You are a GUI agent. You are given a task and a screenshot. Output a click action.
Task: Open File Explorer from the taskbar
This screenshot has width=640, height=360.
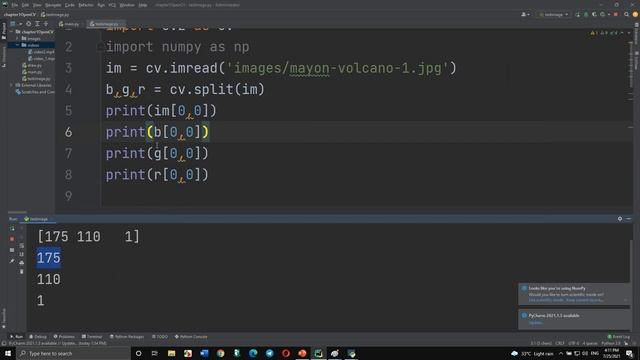point(171,353)
